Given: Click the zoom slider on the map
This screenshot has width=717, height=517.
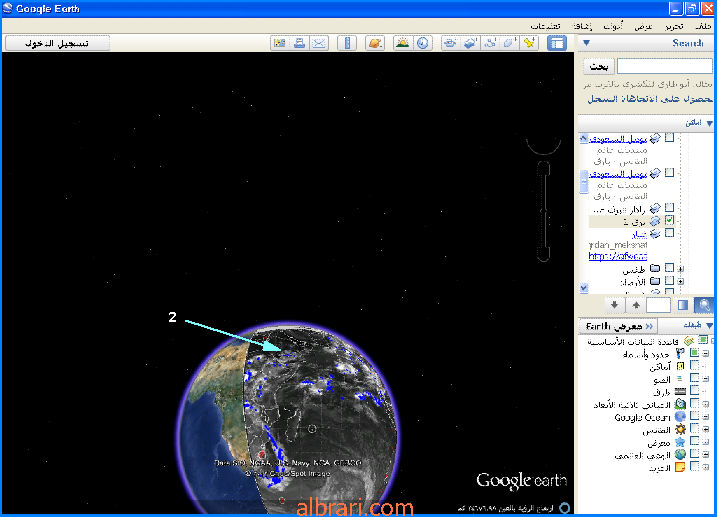Looking at the screenshot, I should (x=543, y=211).
